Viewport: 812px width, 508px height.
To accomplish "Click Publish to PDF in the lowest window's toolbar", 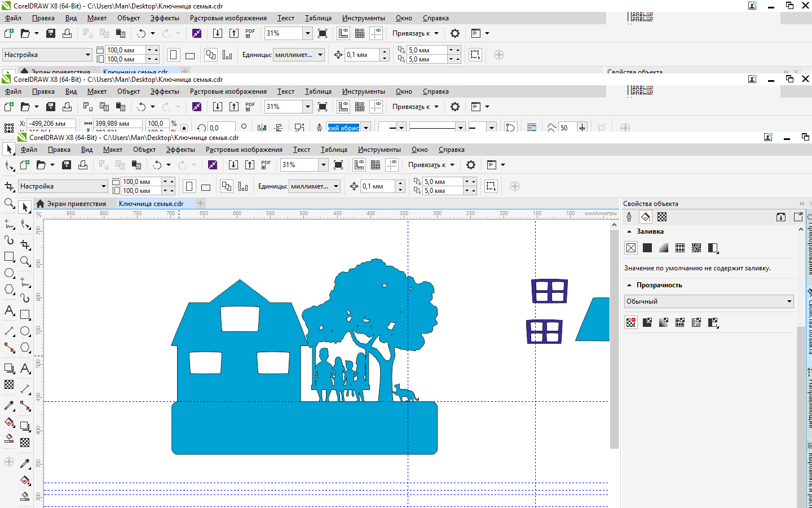I will point(266,165).
